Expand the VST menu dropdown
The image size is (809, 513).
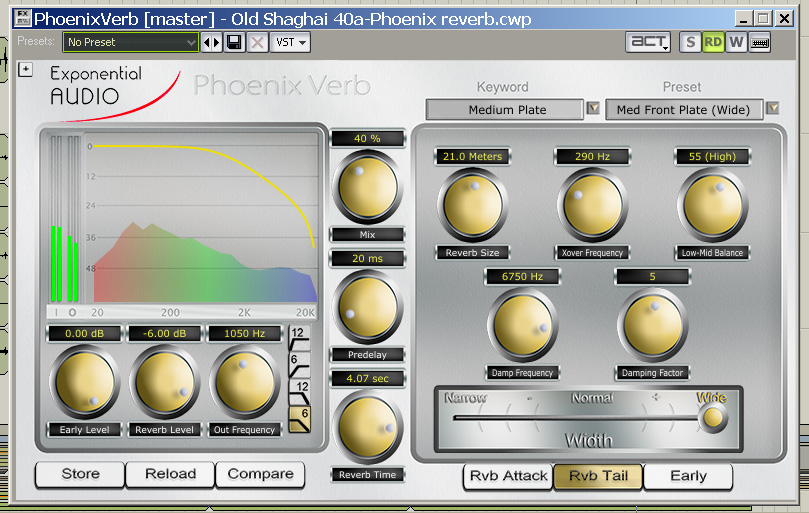[x=291, y=42]
